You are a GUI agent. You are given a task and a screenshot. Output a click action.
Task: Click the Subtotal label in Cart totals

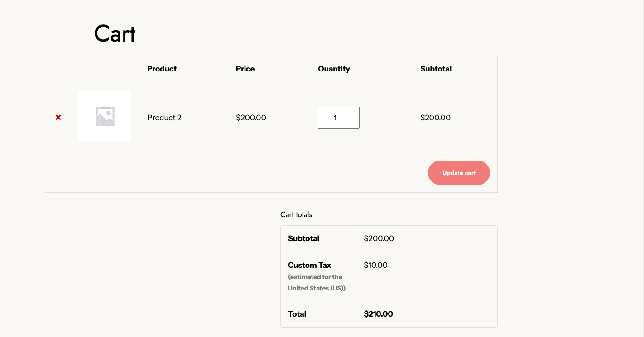pos(303,238)
